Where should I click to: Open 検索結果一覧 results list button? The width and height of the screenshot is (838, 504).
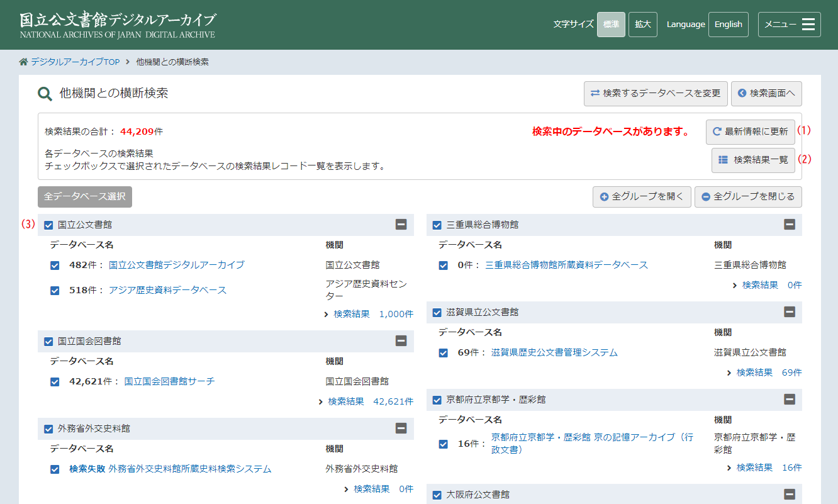(753, 160)
